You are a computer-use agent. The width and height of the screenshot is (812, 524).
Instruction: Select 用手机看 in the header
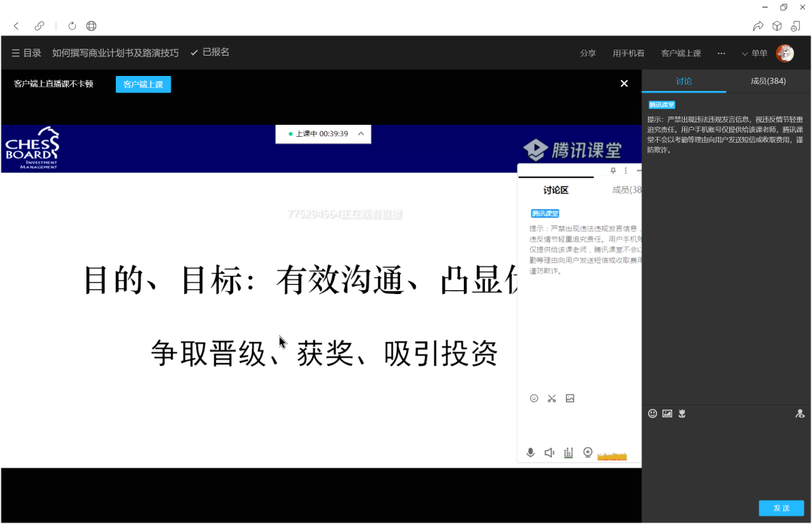tap(628, 53)
